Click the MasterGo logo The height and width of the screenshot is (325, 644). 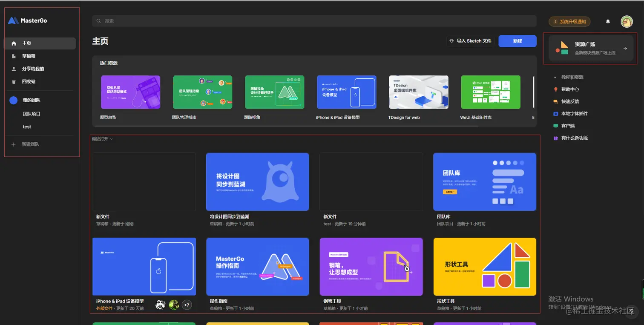(x=27, y=20)
